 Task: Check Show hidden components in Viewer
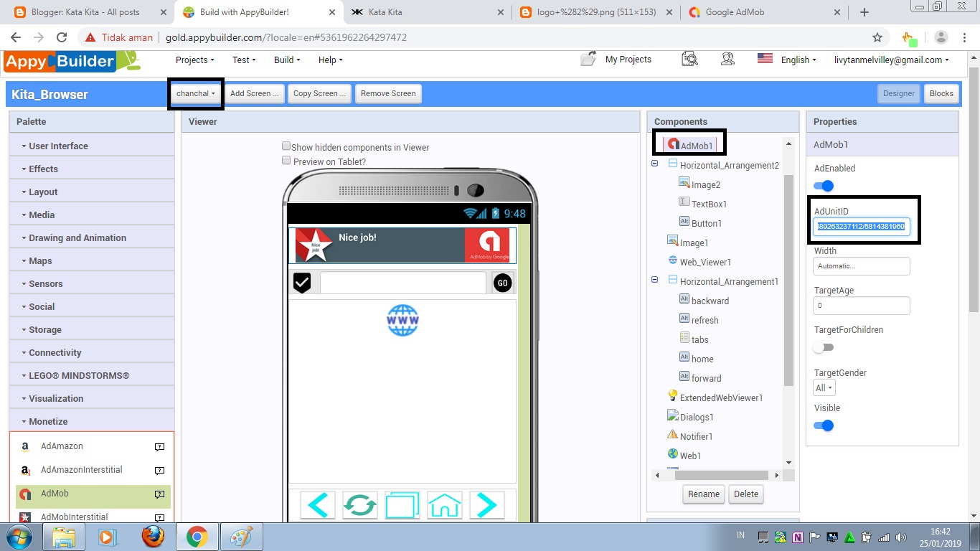[x=286, y=146]
